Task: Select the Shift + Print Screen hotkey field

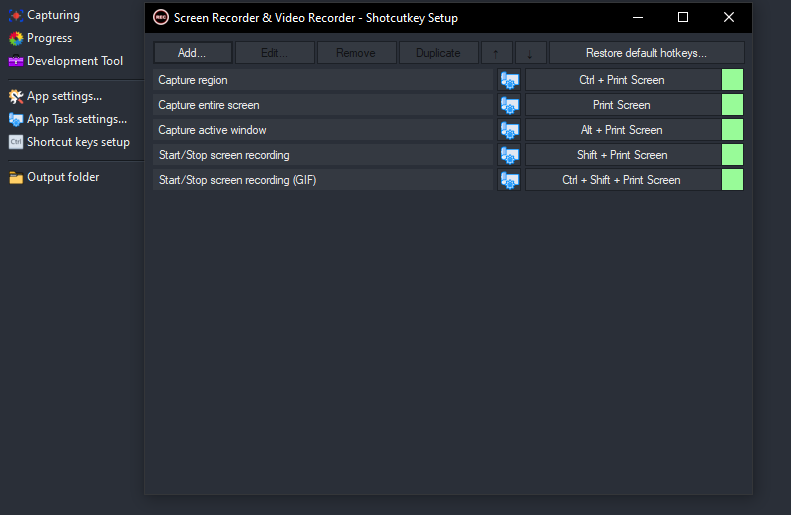Action: point(623,155)
